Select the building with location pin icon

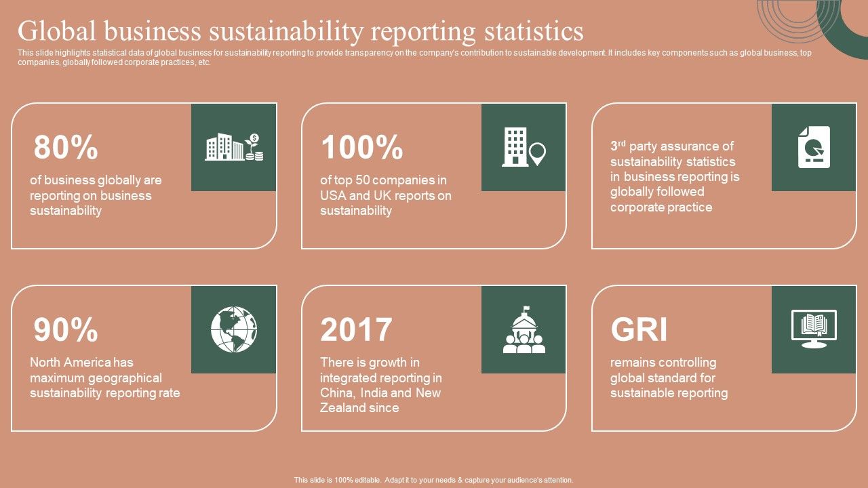pos(524,147)
